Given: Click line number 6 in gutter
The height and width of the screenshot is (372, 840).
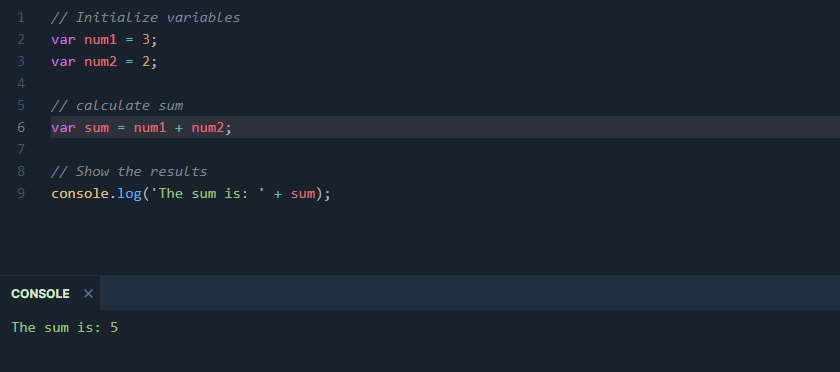Looking at the screenshot, I should 21,128.
